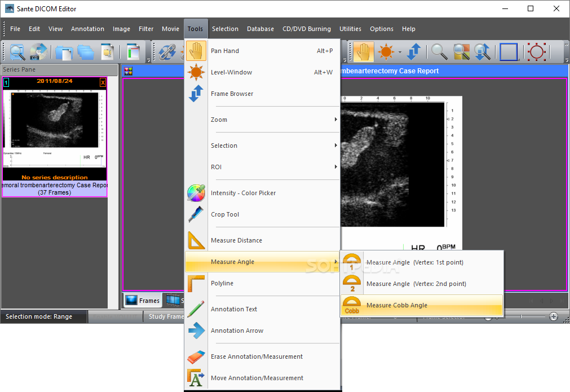This screenshot has height=392, width=570.
Task: Open the Level-Window dropdown arrow in toolbar
Action: tap(400, 52)
